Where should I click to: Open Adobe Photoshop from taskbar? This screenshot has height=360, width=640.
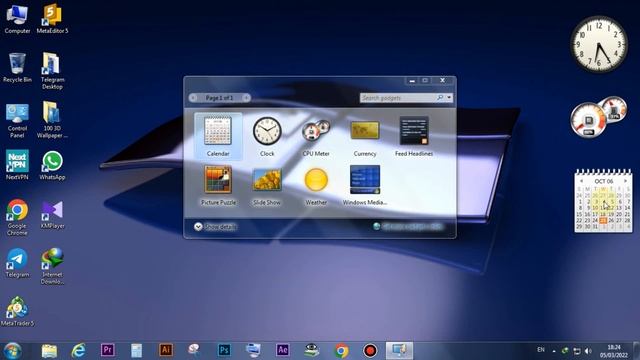[x=224, y=350]
